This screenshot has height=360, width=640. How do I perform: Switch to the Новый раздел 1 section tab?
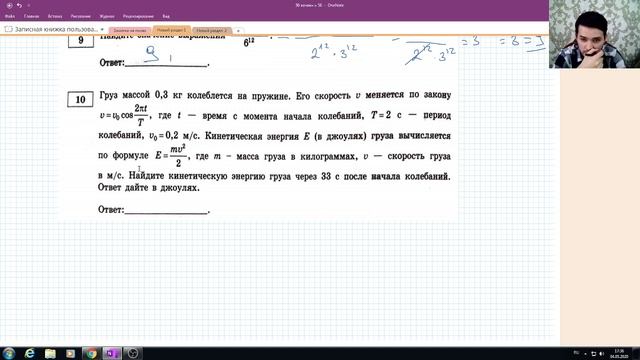(171, 30)
